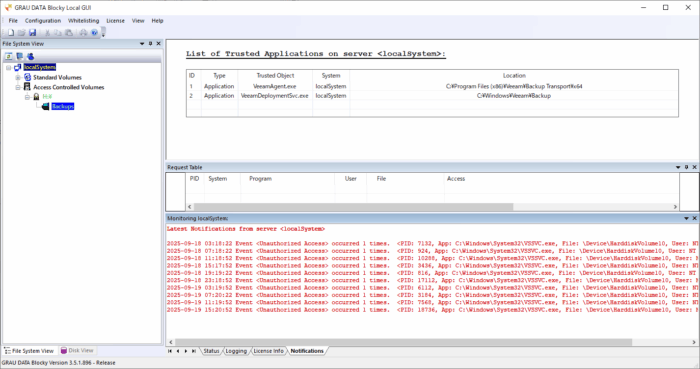Collapse the Access Controlled Volumes node
700x369 pixels.
click(x=18, y=87)
